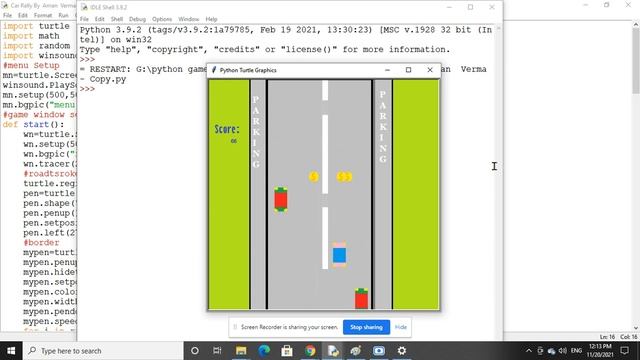This screenshot has width=640, height=360.
Task: Open Cortana circle icon on taskbar
Action: click(x=195, y=351)
